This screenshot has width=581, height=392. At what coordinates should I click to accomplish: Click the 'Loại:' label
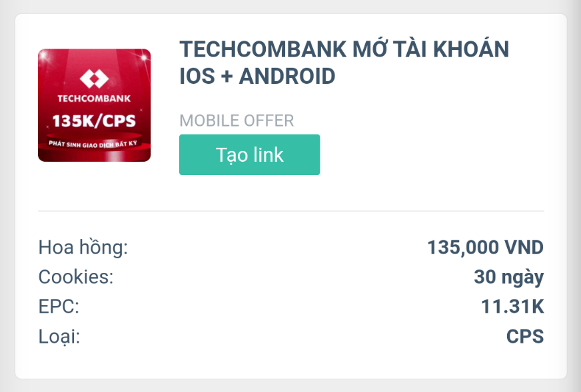pos(59,336)
